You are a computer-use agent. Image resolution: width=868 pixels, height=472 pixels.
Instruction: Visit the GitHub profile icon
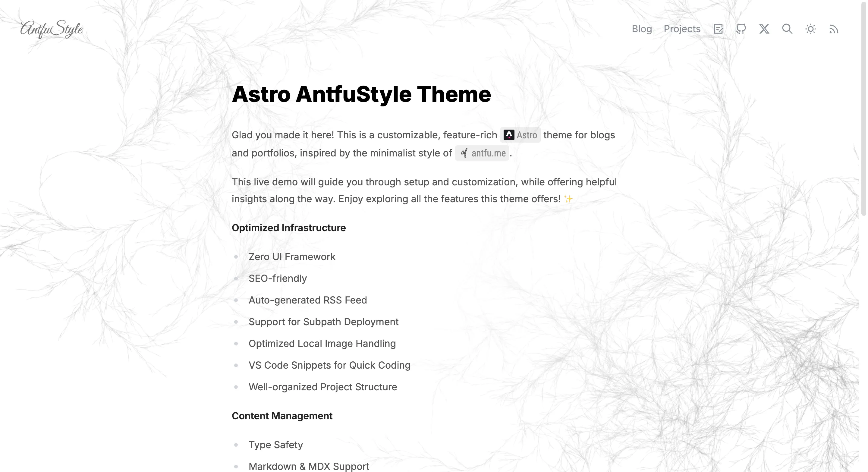tap(741, 29)
